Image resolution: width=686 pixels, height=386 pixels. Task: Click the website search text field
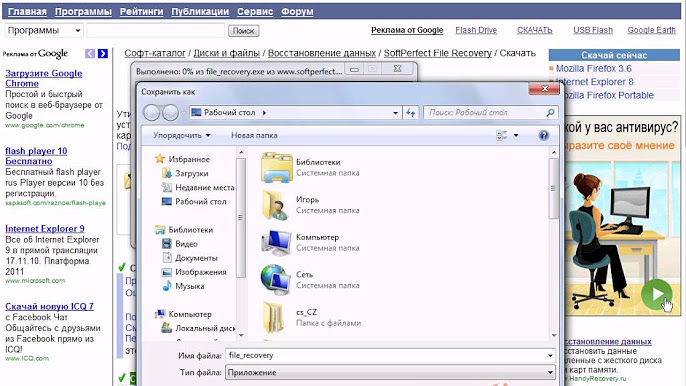(x=155, y=30)
